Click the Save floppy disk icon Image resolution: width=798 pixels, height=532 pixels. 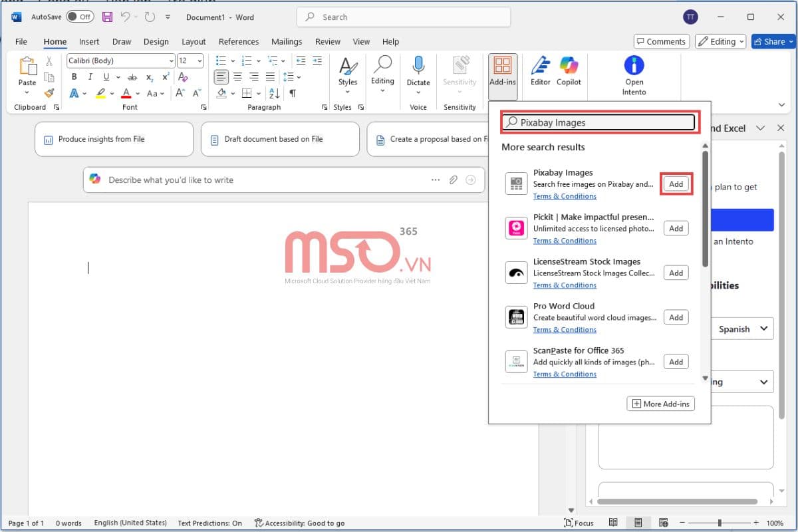107,17
